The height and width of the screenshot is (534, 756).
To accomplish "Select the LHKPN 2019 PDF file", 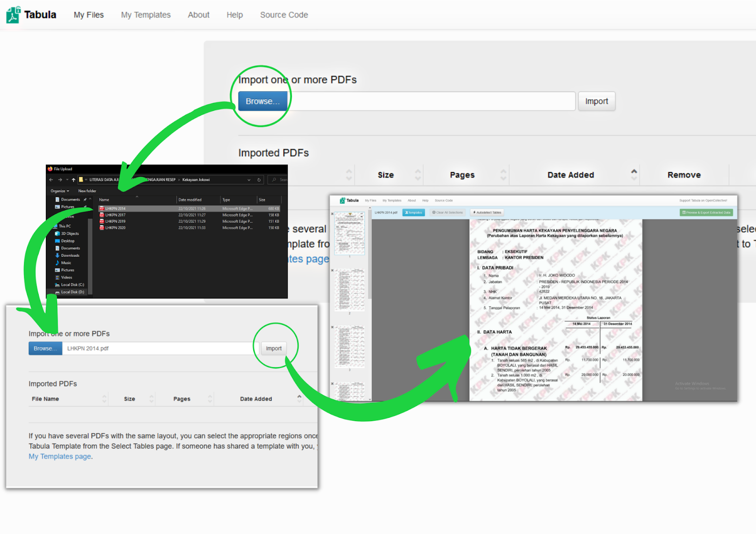I will coord(189,221).
